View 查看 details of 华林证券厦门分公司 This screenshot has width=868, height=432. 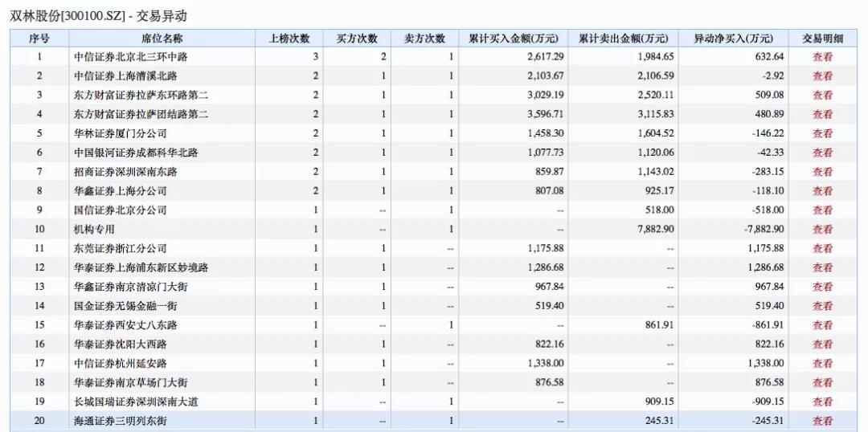(x=822, y=133)
